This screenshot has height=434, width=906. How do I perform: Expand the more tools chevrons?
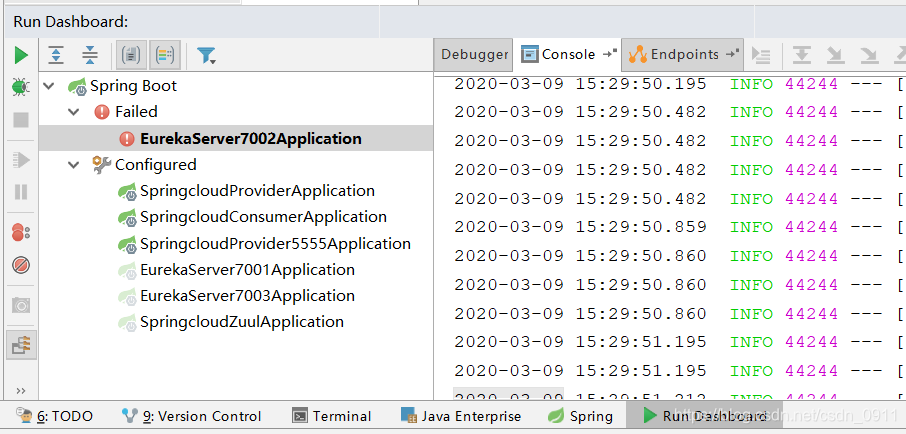pos(21,391)
